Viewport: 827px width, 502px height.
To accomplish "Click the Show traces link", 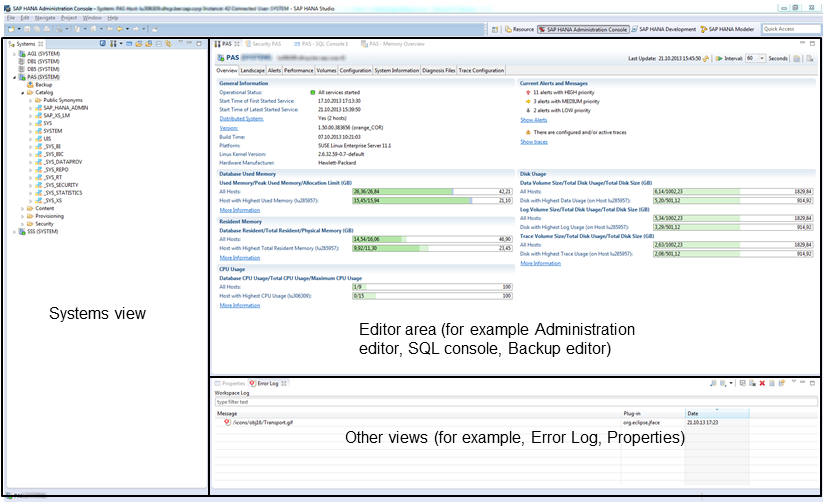I will point(534,142).
